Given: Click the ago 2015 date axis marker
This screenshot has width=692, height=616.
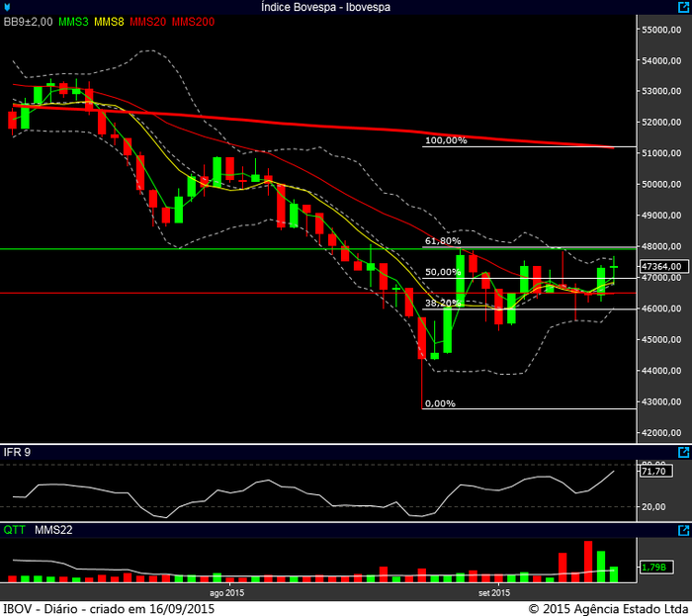Looking at the screenshot, I should point(226,592).
